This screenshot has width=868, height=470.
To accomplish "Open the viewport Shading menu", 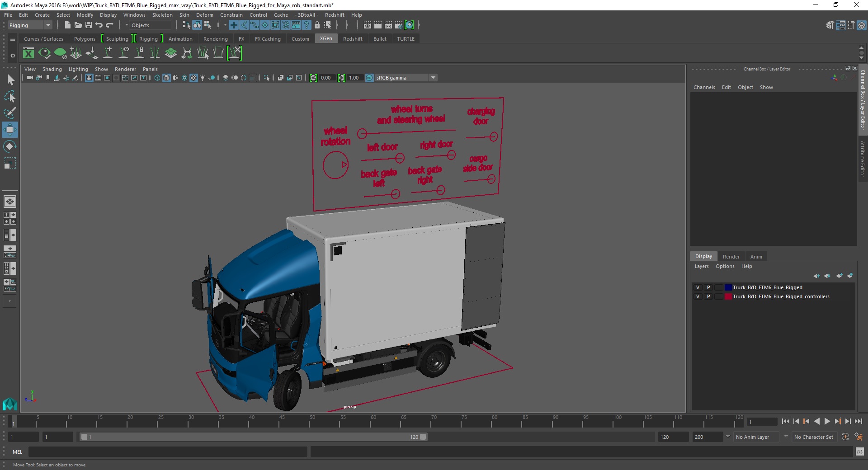I will (x=52, y=69).
